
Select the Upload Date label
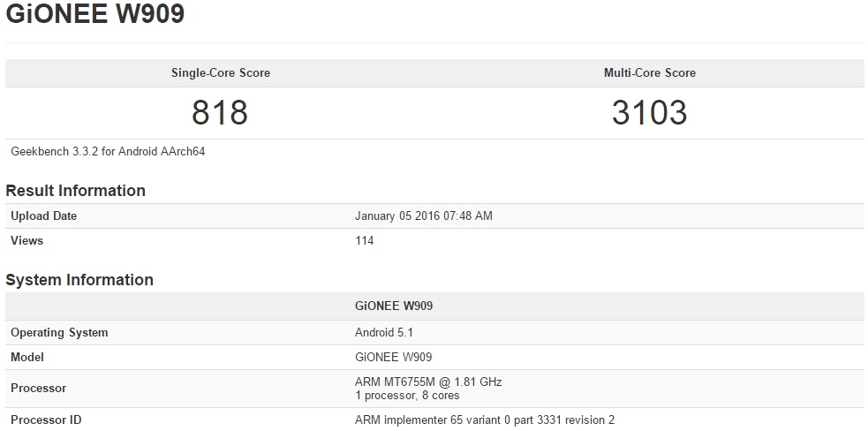[44, 216]
